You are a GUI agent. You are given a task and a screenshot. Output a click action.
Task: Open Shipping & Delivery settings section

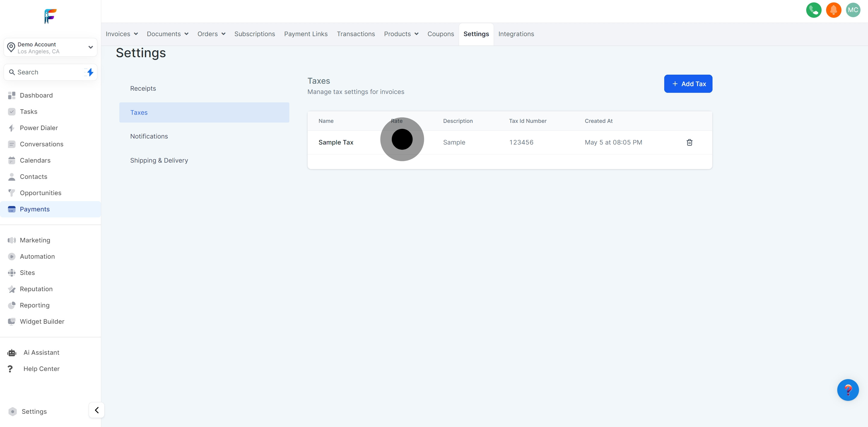click(159, 160)
